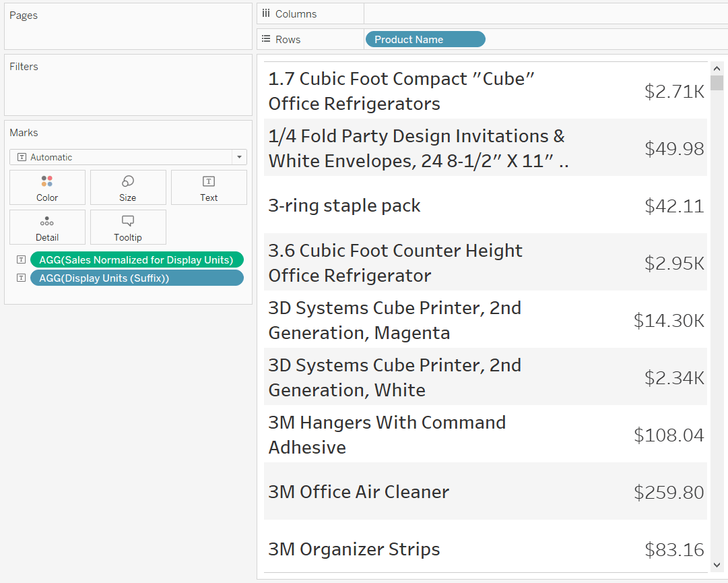Open the Automatic mark type dropdown
728x583 pixels.
(x=128, y=157)
